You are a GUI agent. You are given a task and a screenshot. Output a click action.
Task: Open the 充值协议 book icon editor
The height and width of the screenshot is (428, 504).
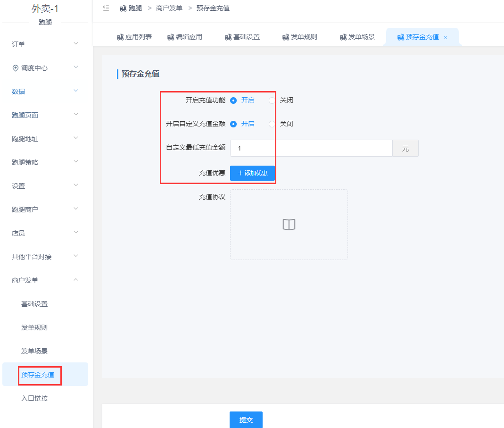pyautogui.click(x=289, y=224)
